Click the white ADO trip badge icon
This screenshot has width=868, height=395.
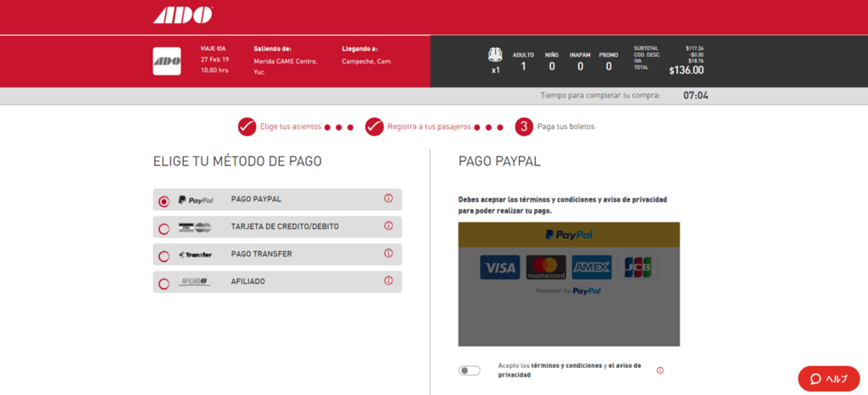pyautogui.click(x=167, y=61)
